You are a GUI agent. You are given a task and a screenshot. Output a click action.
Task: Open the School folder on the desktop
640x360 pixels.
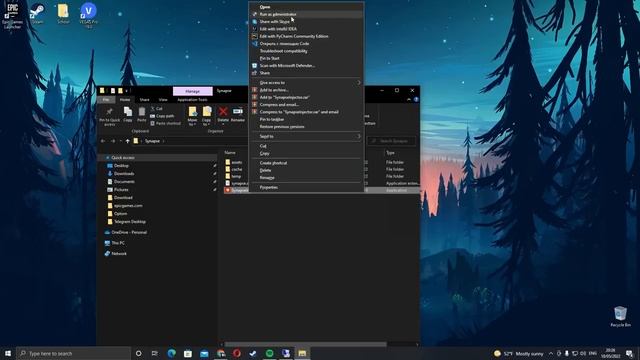tap(63, 14)
